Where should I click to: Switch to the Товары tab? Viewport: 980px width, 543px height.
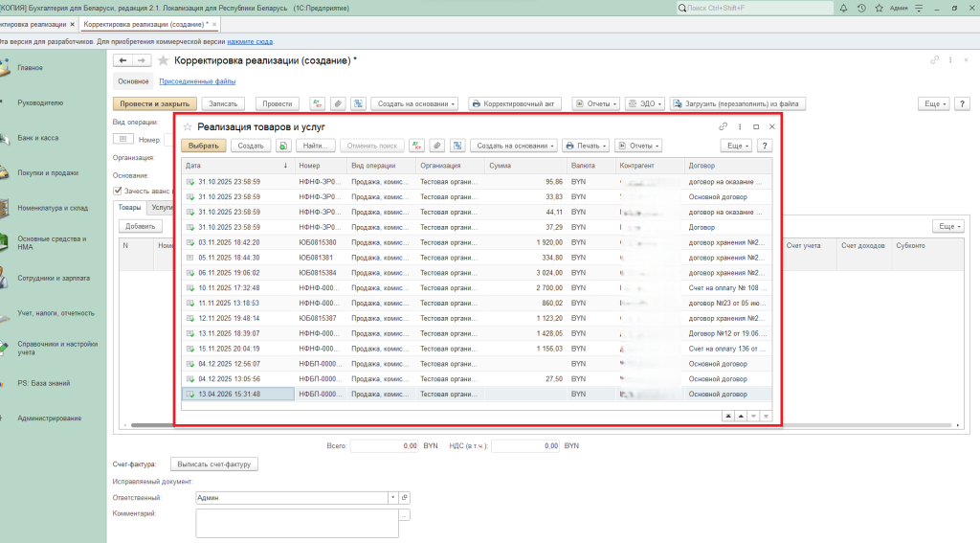click(129, 207)
